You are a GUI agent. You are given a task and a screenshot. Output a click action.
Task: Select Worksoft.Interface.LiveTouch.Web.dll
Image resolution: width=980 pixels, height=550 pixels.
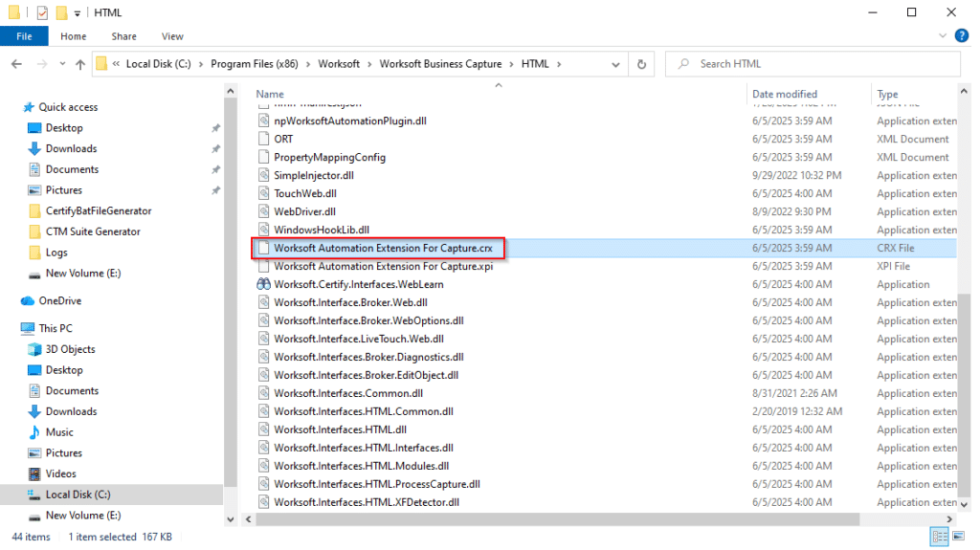(359, 339)
